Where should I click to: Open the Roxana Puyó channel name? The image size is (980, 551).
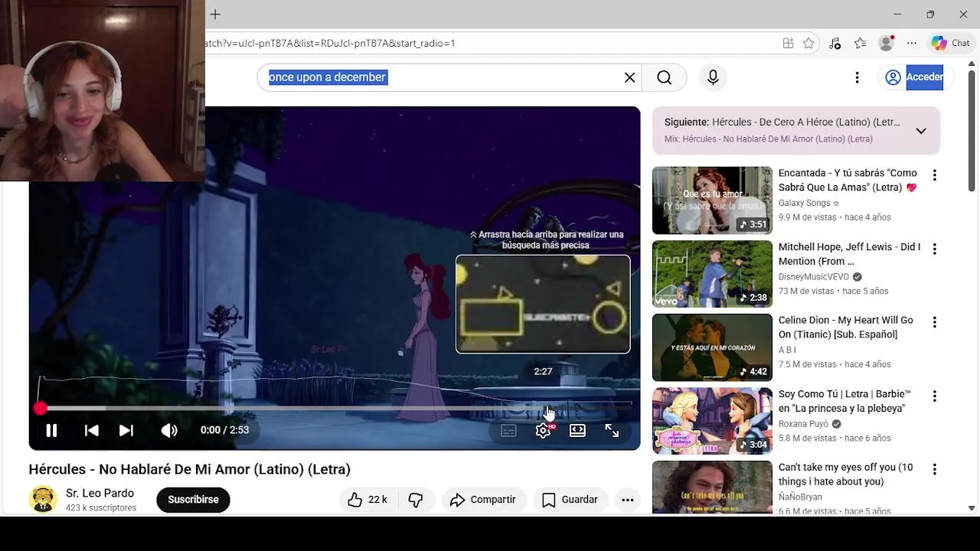(x=803, y=424)
